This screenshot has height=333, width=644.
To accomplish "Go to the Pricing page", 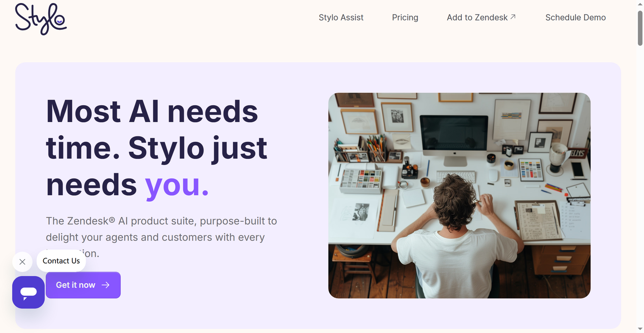I will pos(405,18).
